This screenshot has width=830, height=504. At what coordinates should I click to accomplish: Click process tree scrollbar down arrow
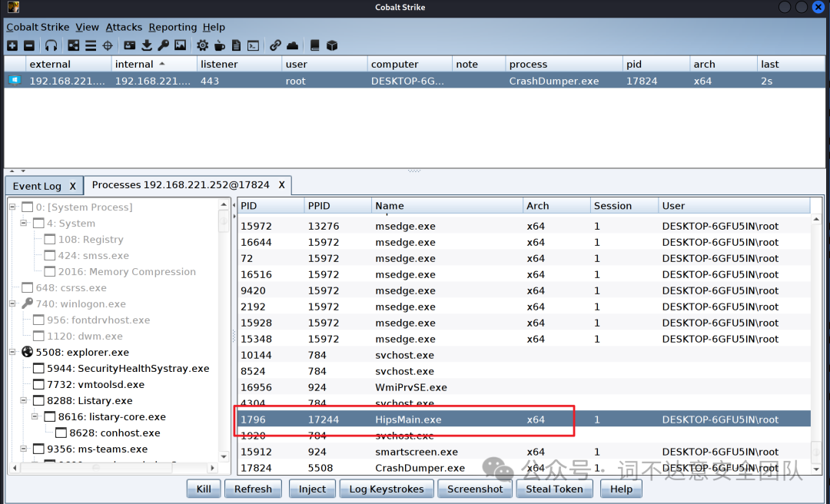pyautogui.click(x=224, y=456)
